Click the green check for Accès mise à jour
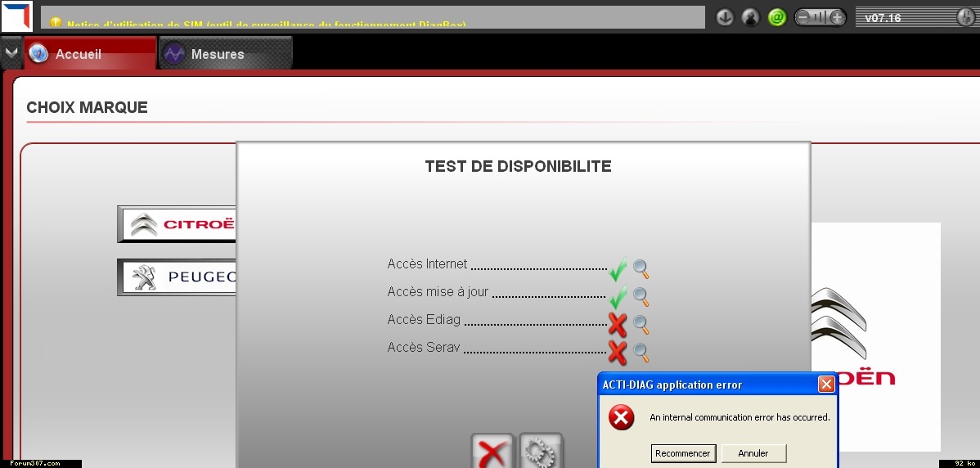Screen dimensions: 980x468 [618, 297]
